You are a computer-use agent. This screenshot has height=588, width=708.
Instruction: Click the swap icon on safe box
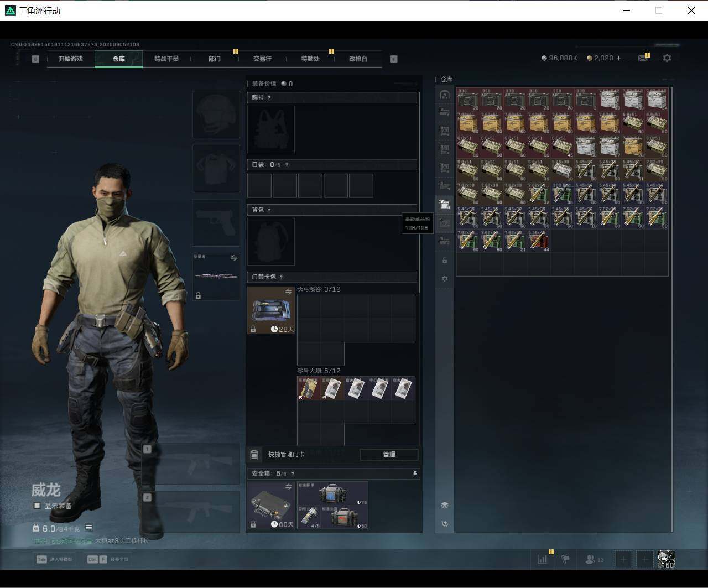[288, 487]
